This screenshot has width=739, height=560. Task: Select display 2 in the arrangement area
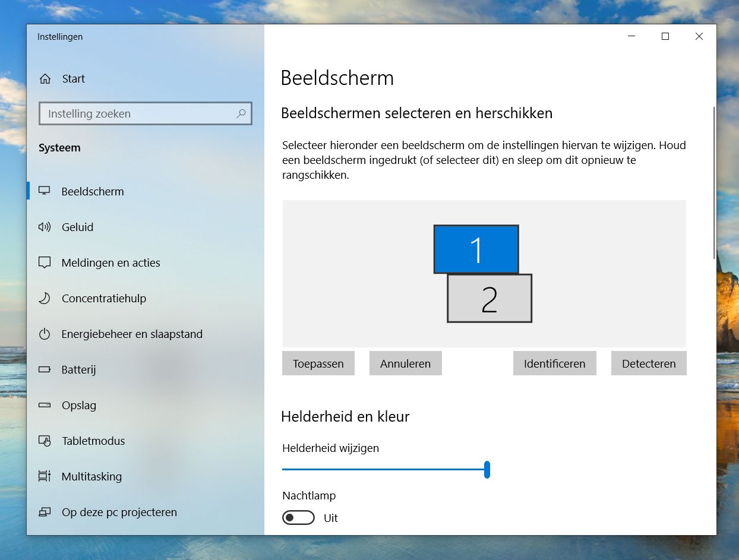pos(489,299)
